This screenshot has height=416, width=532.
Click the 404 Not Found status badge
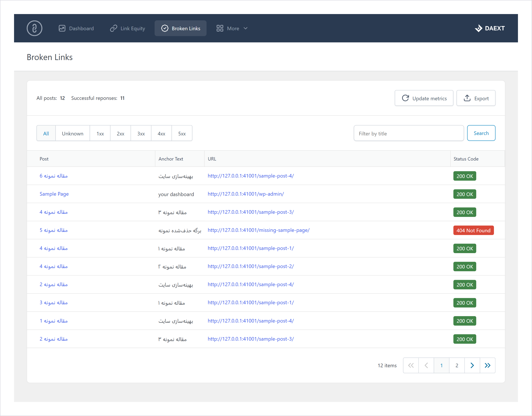coord(473,230)
